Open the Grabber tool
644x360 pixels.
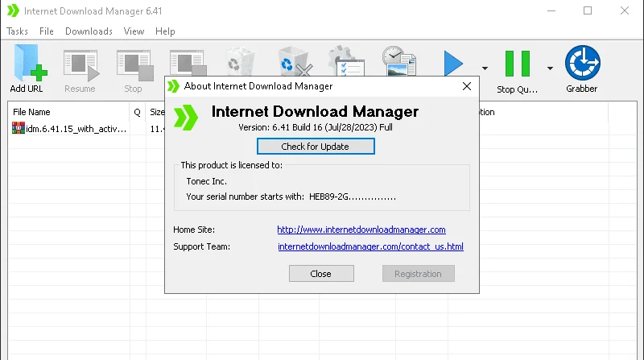pyautogui.click(x=582, y=69)
